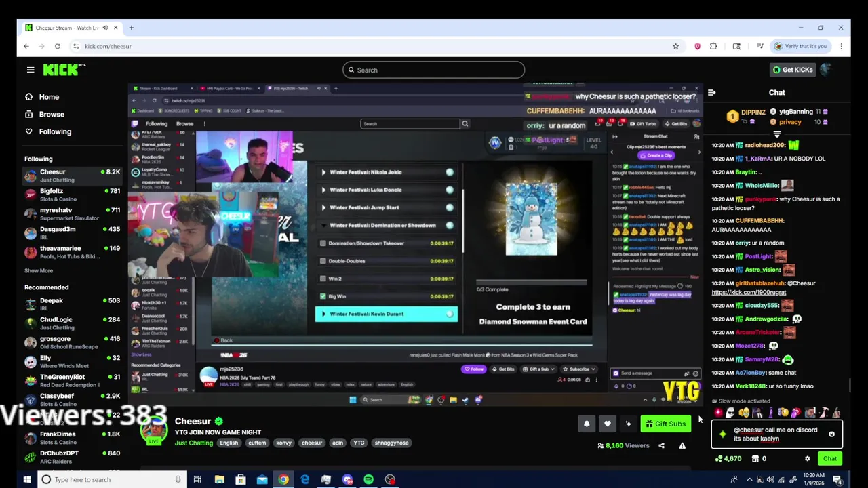Open Just Chatting category link
868x488 pixels.
[194, 443]
